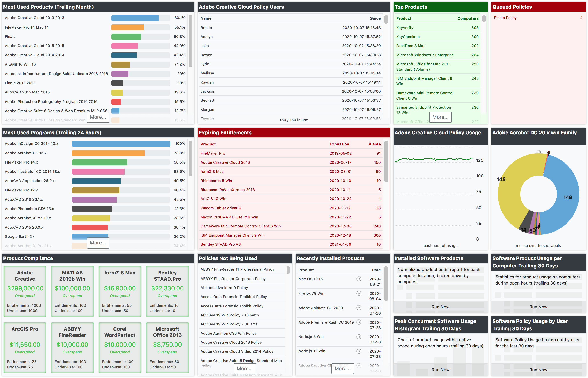Click the policy usage line chart
Viewport: 588px width, 378px height.
[x=434, y=193]
